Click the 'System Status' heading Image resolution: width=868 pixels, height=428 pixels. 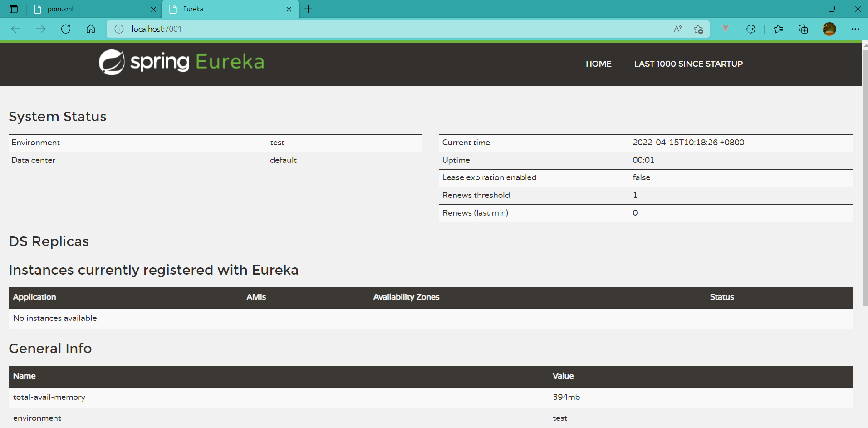click(58, 117)
